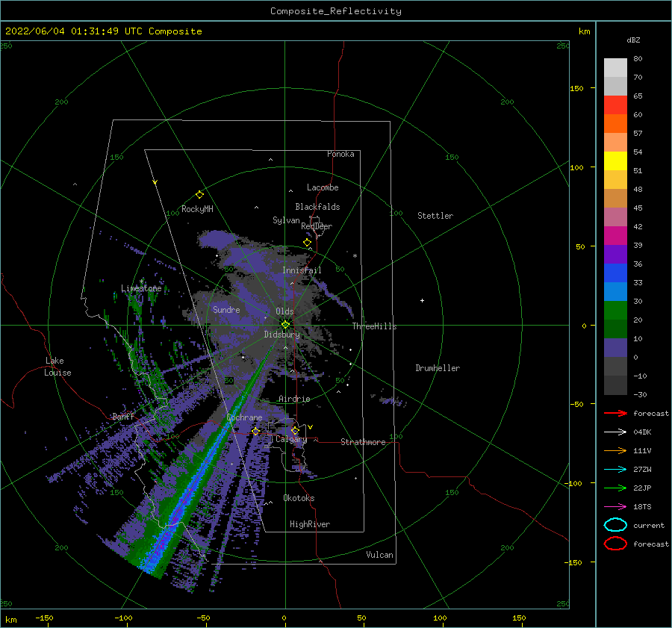Click the yellow radar site marker near Olds
Screen dimensions: 672x628
point(285,325)
